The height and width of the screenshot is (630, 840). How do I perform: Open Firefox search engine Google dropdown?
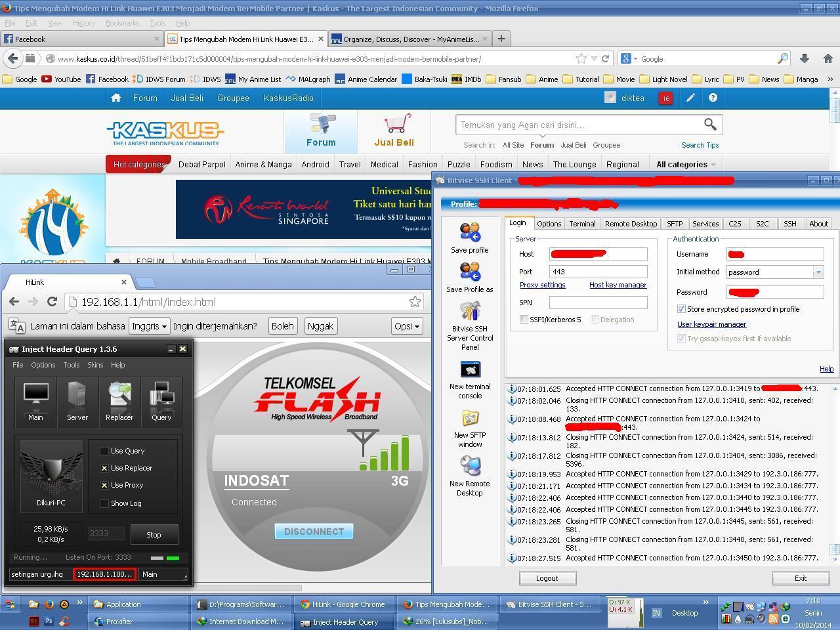(x=629, y=58)
